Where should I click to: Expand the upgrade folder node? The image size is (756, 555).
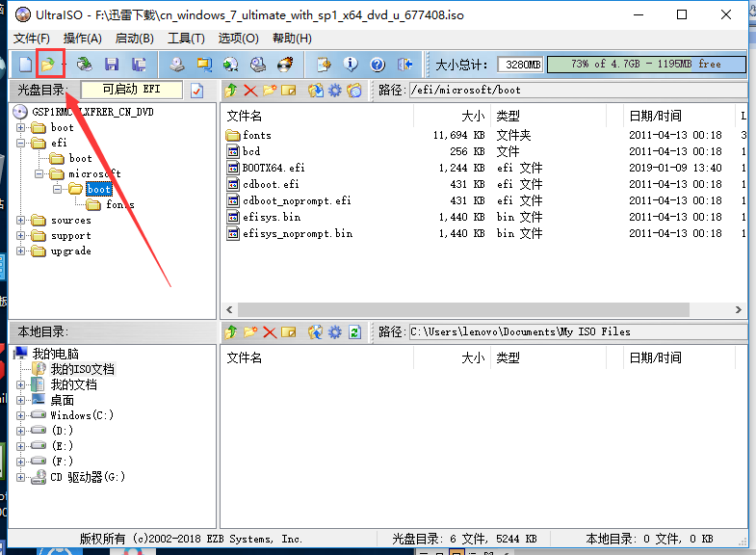(x=21, y=251)
